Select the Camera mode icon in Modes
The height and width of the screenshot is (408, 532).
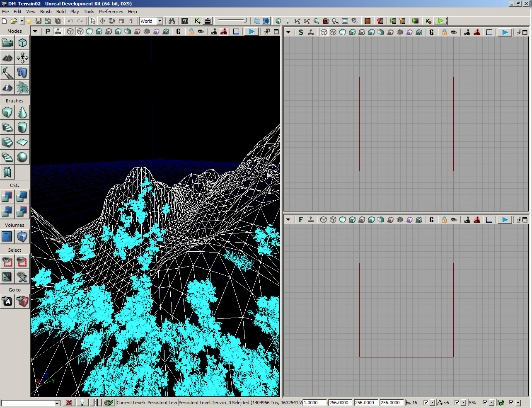pos(7,43)
